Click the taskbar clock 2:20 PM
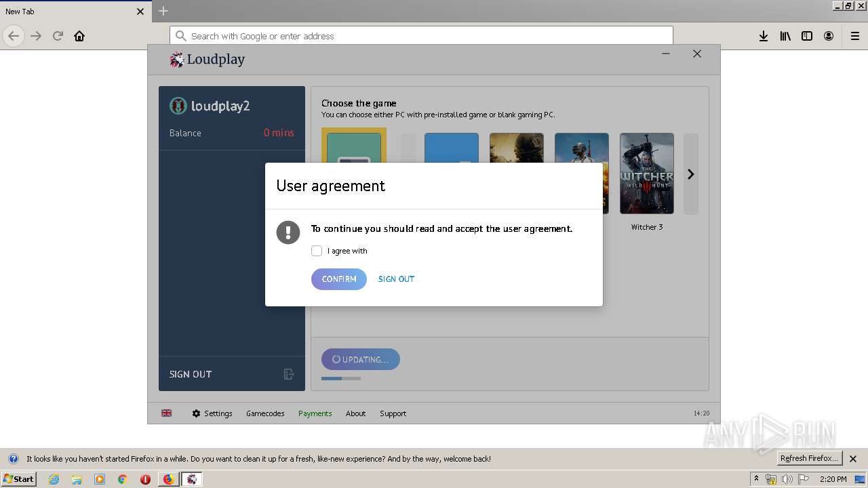Screen dimensions: 868x488 (x=833, y=479)
